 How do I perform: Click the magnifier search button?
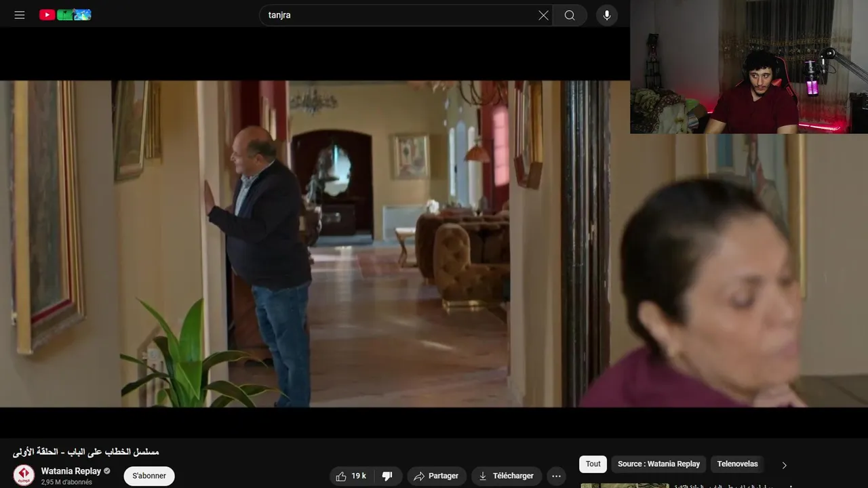[x=570, y=15]
